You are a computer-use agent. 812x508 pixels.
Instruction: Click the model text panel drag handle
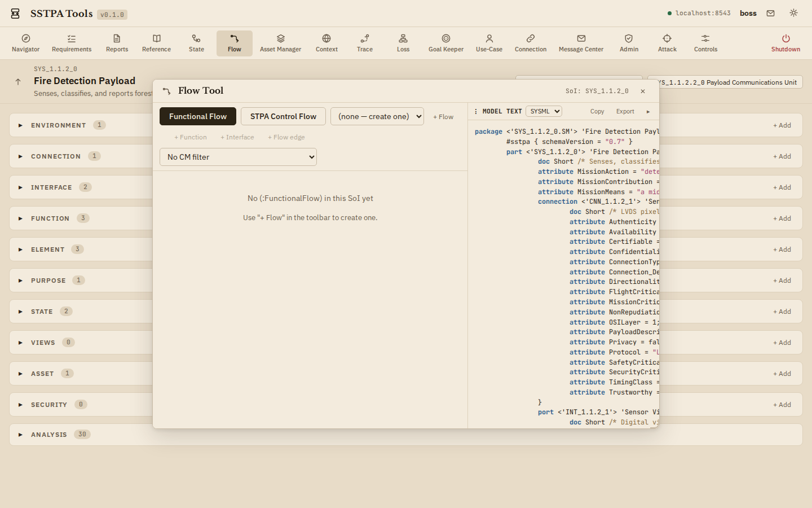tap(476, 112)
